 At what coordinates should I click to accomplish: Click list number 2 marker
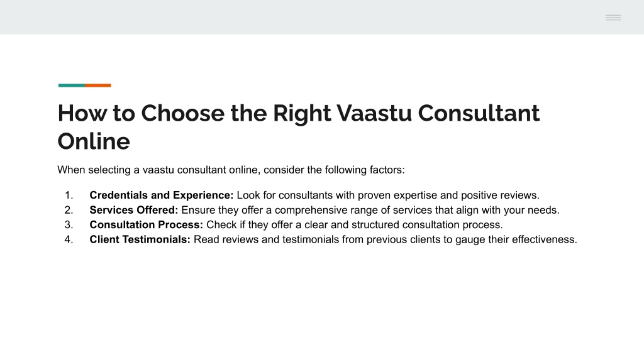tap(69, 210)
